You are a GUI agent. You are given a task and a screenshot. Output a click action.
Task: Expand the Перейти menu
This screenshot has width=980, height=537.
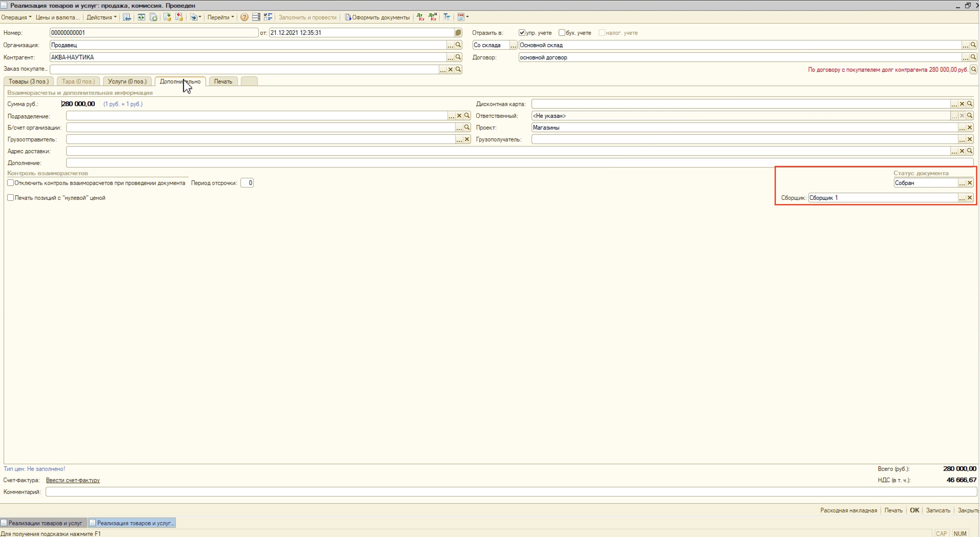[220, 17]
